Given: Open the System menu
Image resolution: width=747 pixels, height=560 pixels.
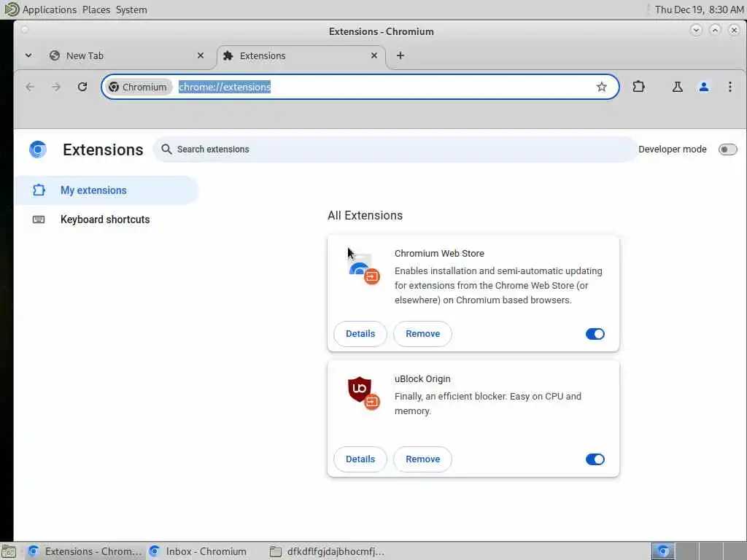Looking at the screenshot, I should 131,9.
